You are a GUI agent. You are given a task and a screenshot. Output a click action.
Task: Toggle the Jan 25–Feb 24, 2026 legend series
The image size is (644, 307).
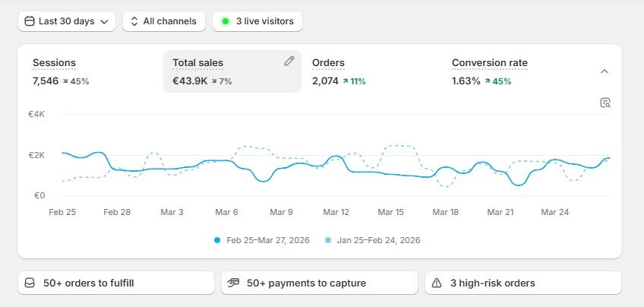point(372,240)
